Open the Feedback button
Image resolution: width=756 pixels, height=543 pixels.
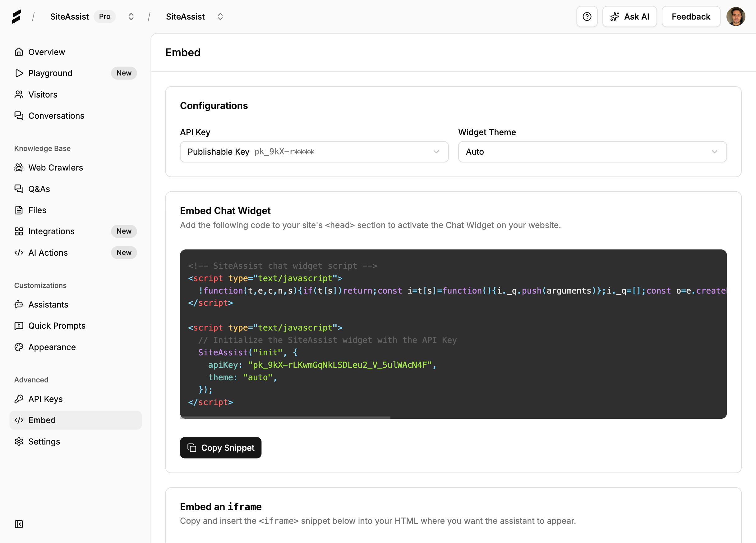point(691,17)
